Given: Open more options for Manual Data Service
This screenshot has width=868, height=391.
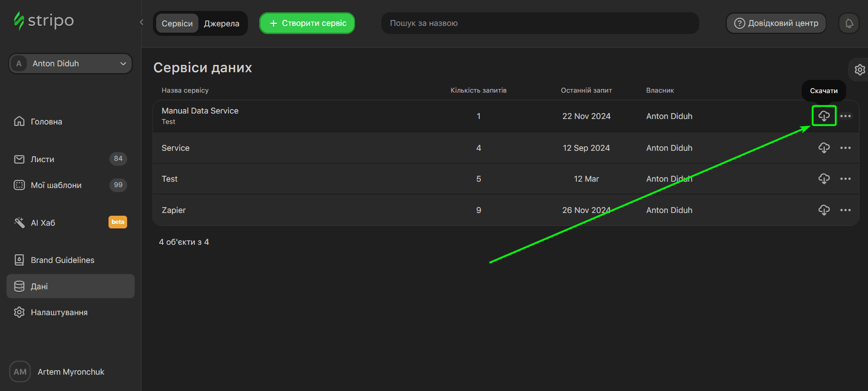Looking at the screenshot, I should click(x=845, y=116).
